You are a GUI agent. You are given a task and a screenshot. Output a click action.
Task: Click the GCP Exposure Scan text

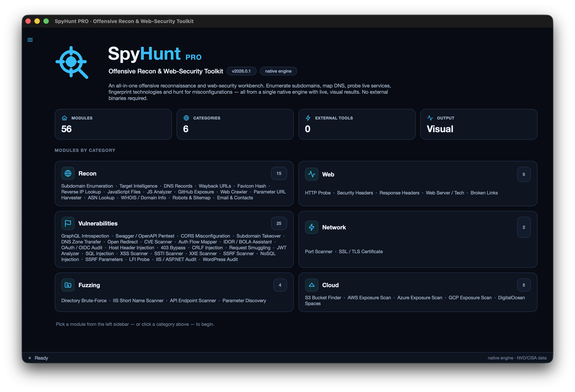tap(470, 298)
